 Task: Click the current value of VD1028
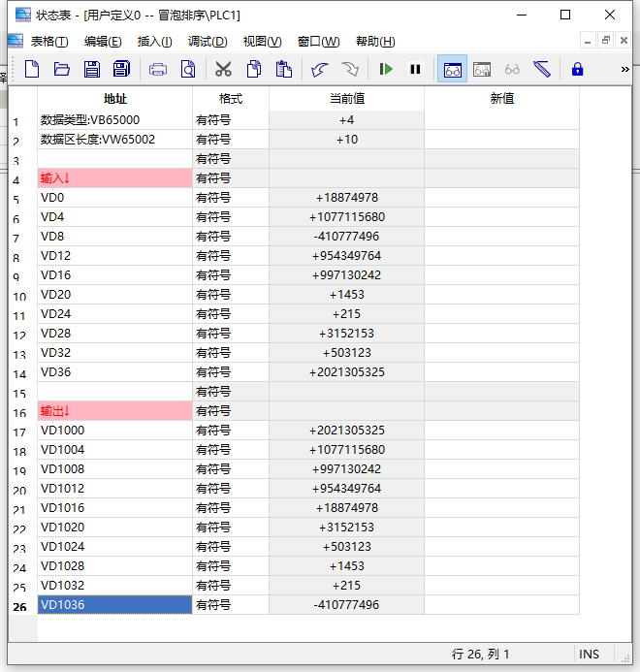click(x=347, y=566)
